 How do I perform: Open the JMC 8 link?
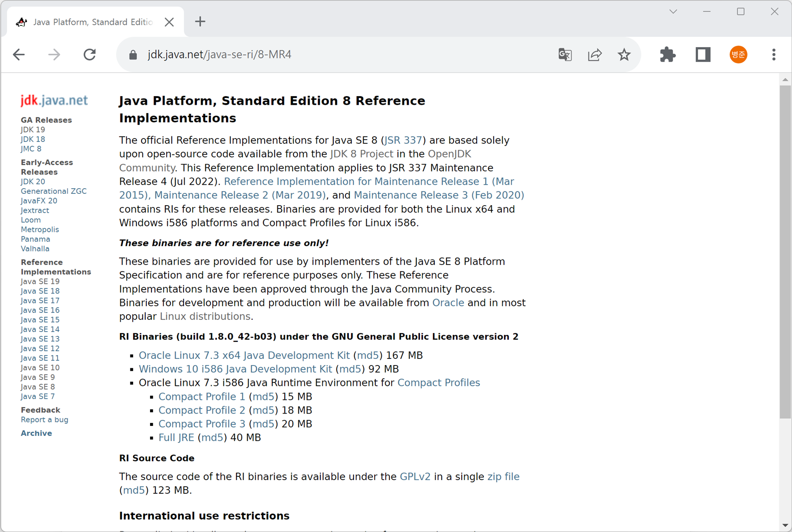(x=31, y=149)
